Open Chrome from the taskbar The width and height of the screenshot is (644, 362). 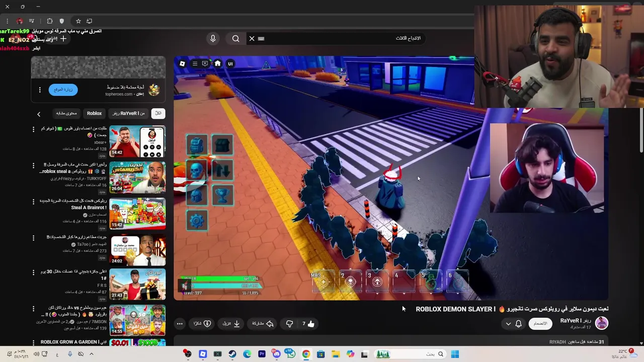coord(306,354)
